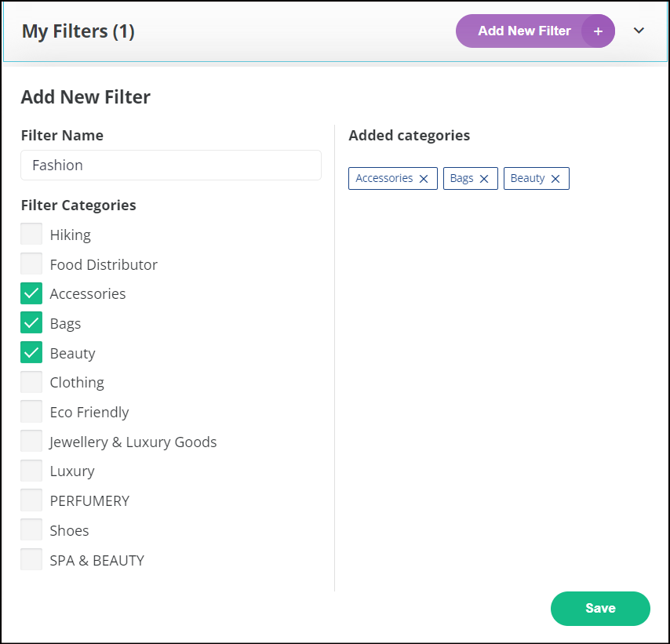Collapse the My Filters panel chevron
Image resolution: width=670 pixels, height=644 pixels.
pyautogui.click(x=639, y=31)
